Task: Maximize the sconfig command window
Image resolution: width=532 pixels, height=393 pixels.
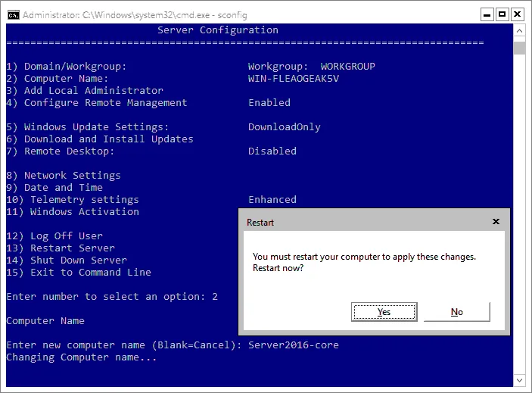Action: 501,14
